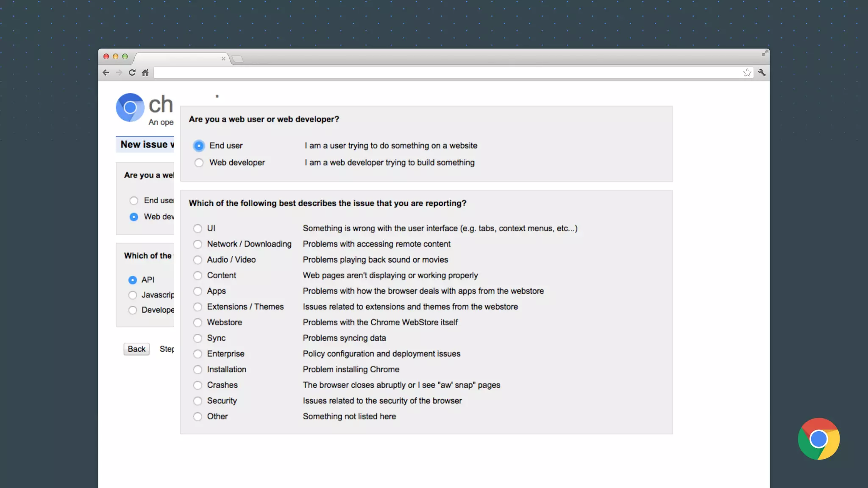Pick the Extensions / Themes radio button
868x488 pixels.
tap(198, 307)
